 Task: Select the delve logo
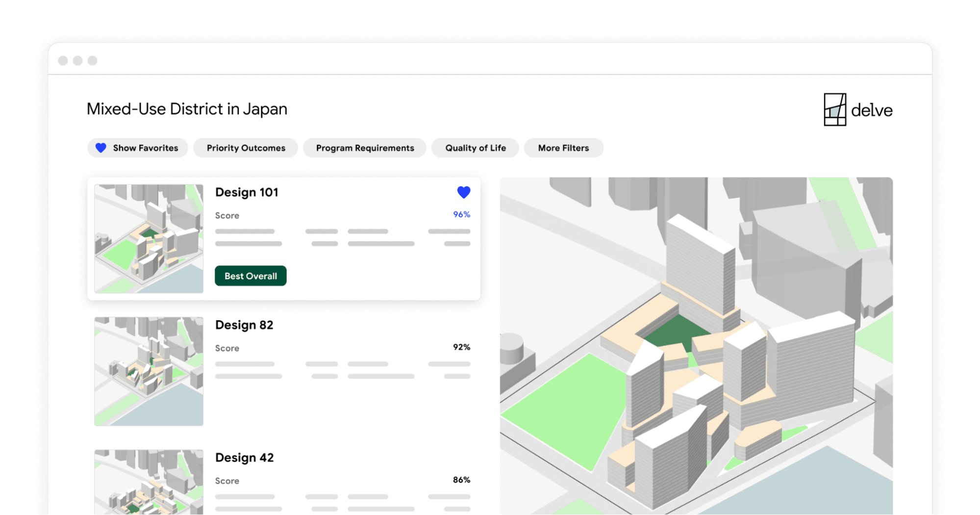point(858,110)
